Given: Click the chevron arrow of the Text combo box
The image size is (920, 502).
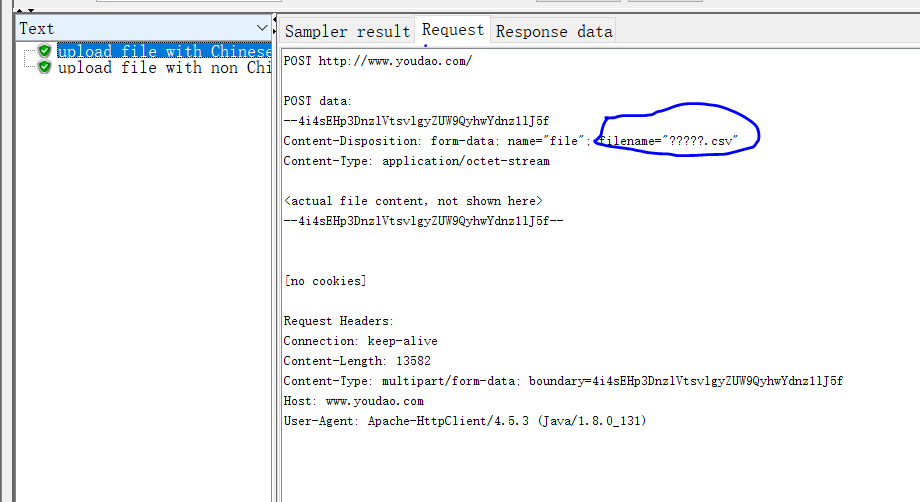Looking at the screenshot, I should pos(262,28).
